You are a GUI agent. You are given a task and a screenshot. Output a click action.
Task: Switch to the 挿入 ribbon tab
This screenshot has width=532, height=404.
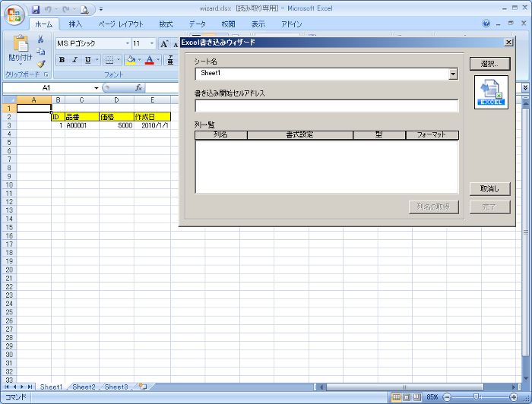(75, 24)
